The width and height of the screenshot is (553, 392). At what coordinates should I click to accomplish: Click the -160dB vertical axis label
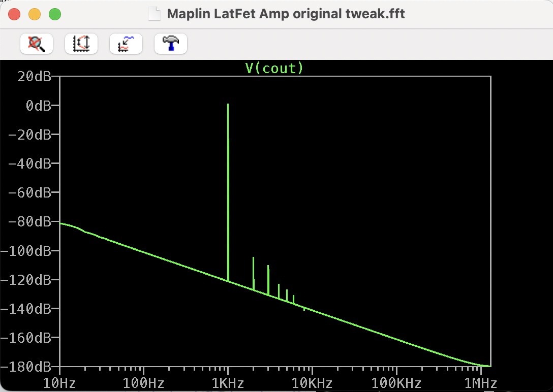[x=26, y=338]
